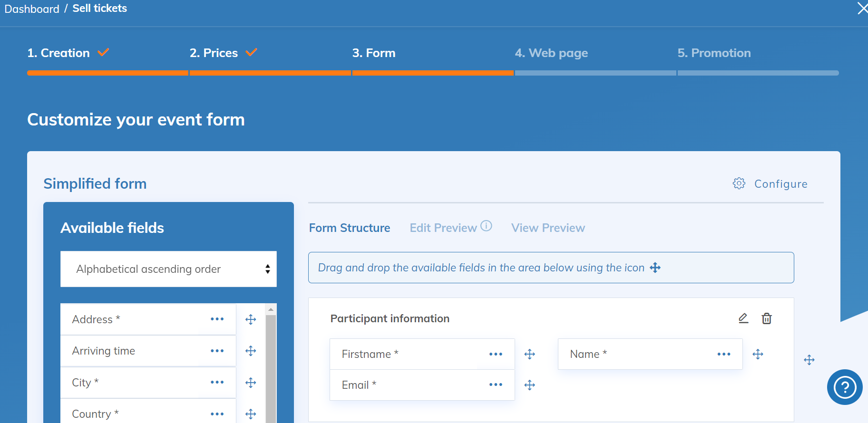Image resolution: width=868 pixels, height=423 pixels.
Task: Click the move handle beside the Name field
Action: pos(758,354)
